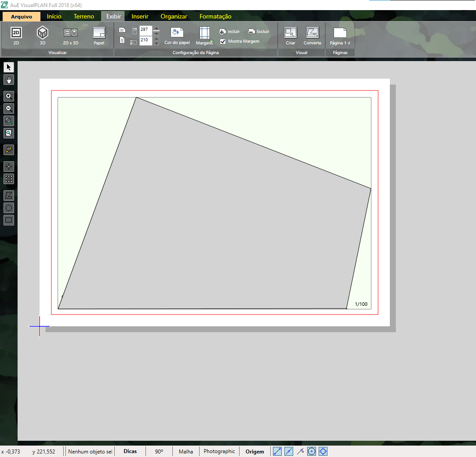Open the Arquivo menu
476x457 pixels.
pos(22,16)
